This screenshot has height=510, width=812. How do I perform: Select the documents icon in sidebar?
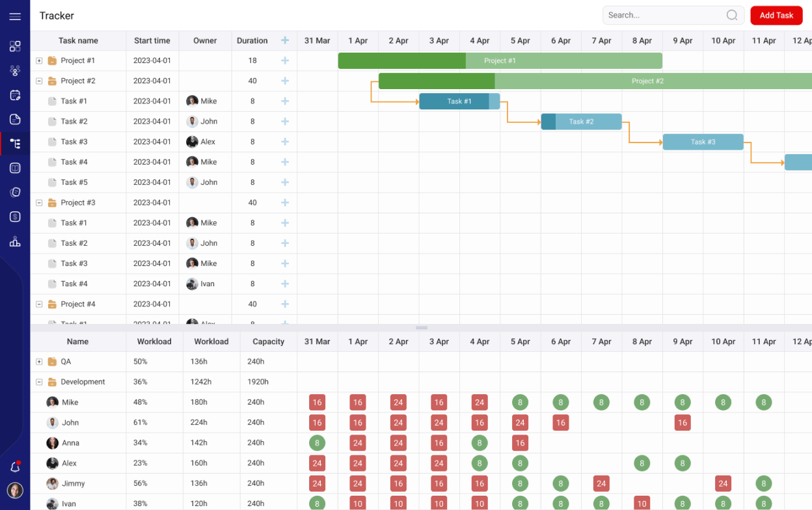click(x=15, y=119)
